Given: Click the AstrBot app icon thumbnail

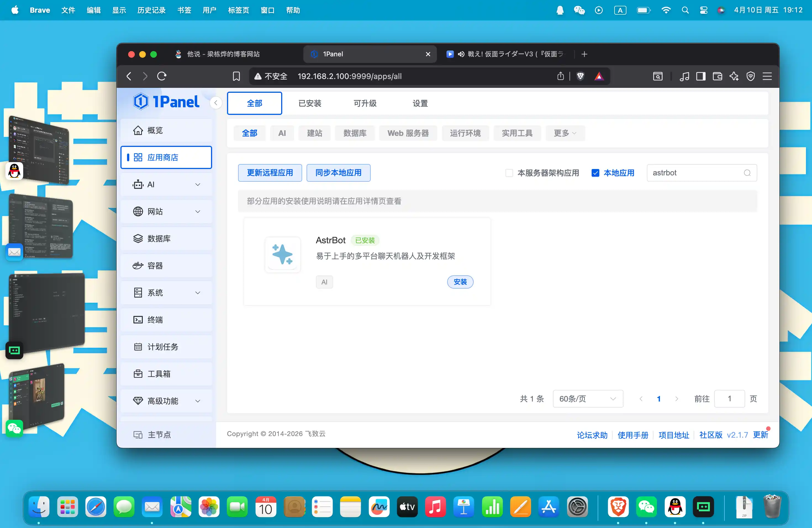Looking at the screenshot, I should click(283, 254).
